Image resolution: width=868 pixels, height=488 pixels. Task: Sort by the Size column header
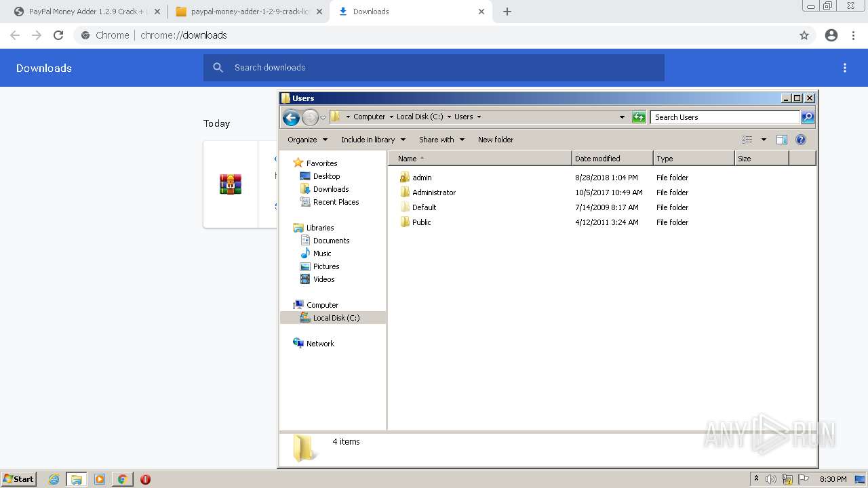[x=762, y=159]
